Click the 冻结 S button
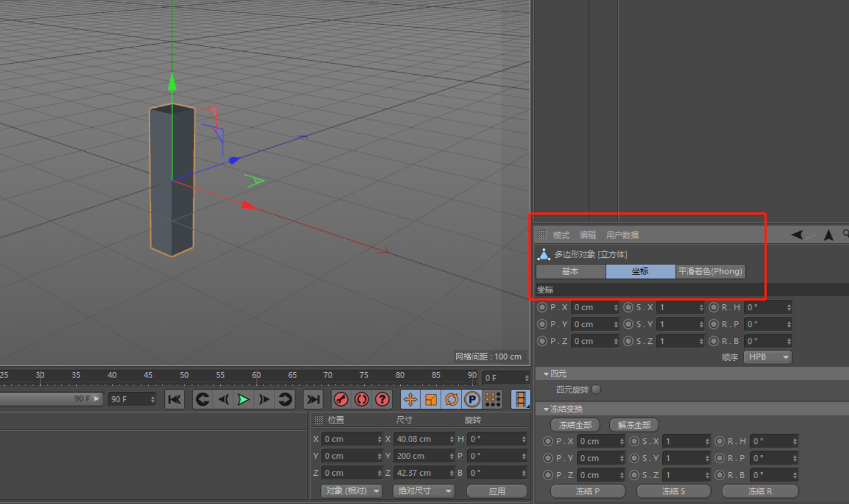 [x=673, y=491]
